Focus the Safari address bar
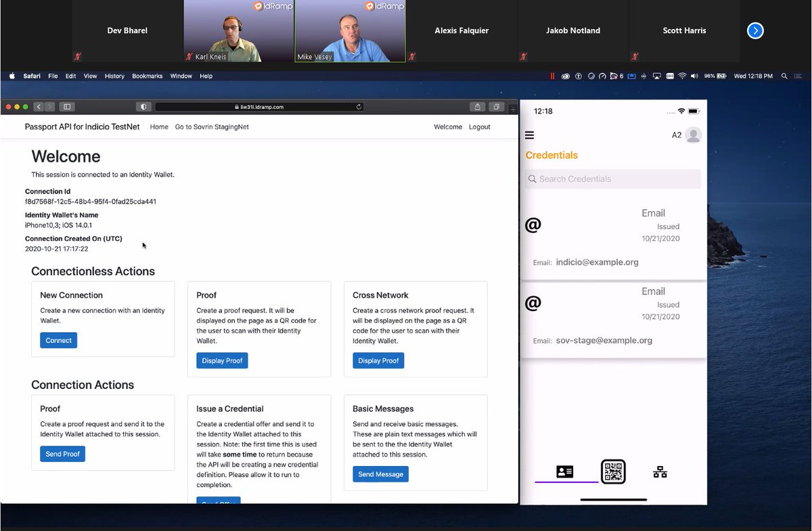Image resolution: width=812 pixels, height=531 pixels. click(260, 107)
